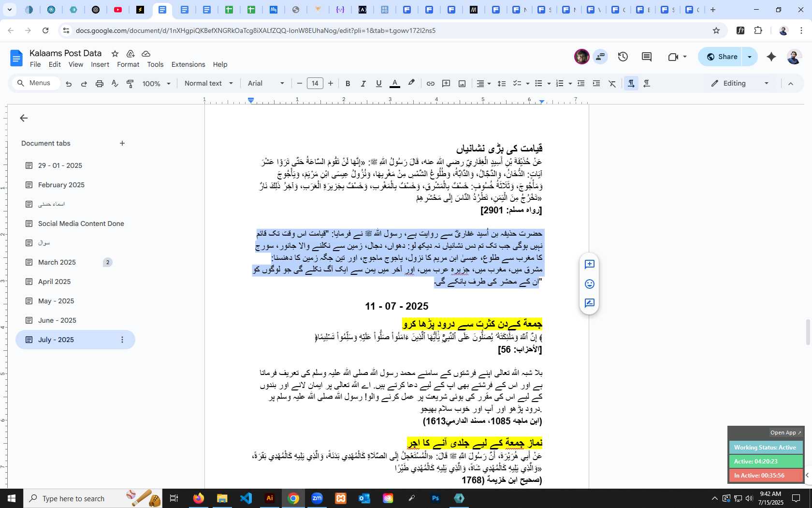Expand bulleted list options arrow
The image size is (812, 508).
[549, 84]
